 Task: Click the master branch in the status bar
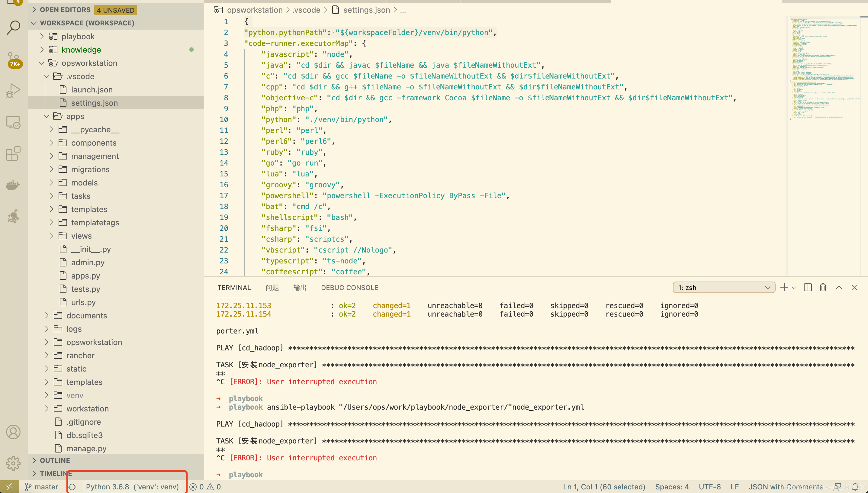(x=42, y=487)
